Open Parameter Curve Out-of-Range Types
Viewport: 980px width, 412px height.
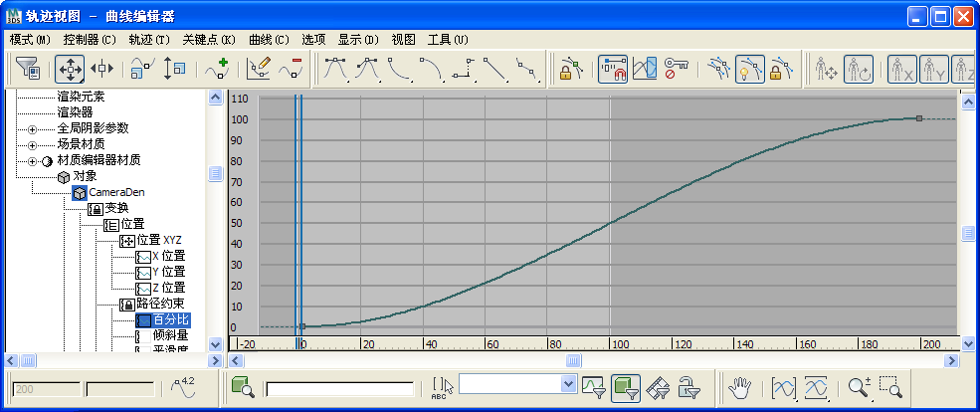pyautogui.click(x=645, y=69)
